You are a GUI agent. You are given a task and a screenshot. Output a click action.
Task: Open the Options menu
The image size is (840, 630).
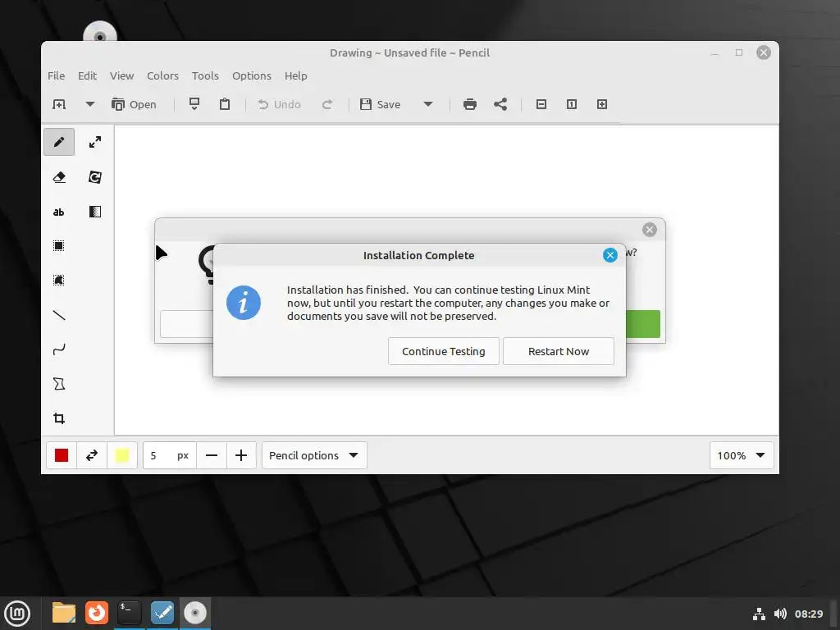pyautogui.click(x=252, y=75)
